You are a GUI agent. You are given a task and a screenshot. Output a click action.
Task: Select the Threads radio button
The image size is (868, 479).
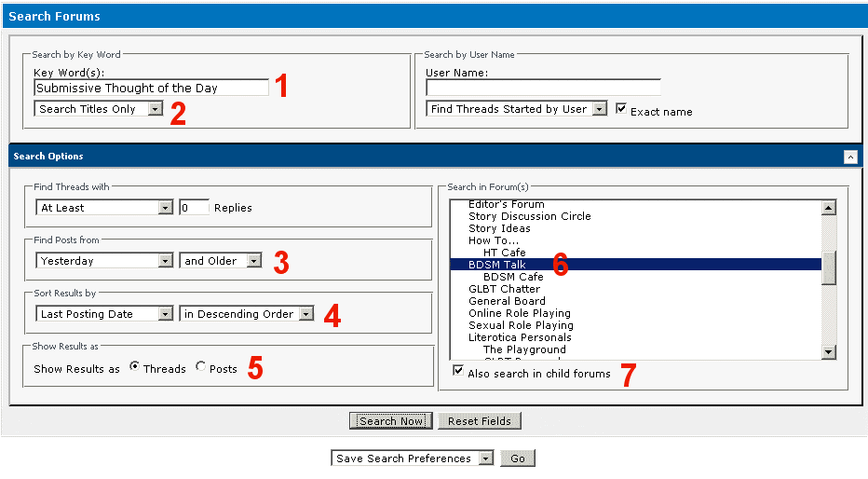[x=135, y=367]
